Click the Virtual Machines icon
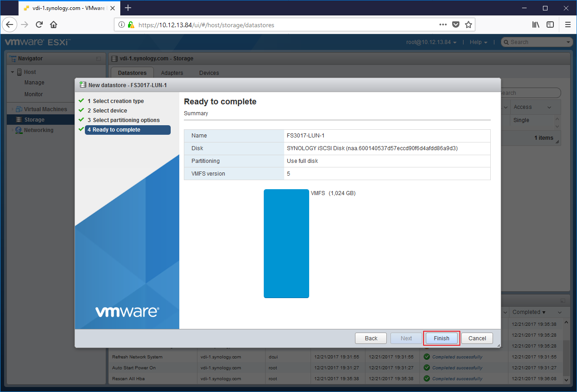 tap(19, 109)
